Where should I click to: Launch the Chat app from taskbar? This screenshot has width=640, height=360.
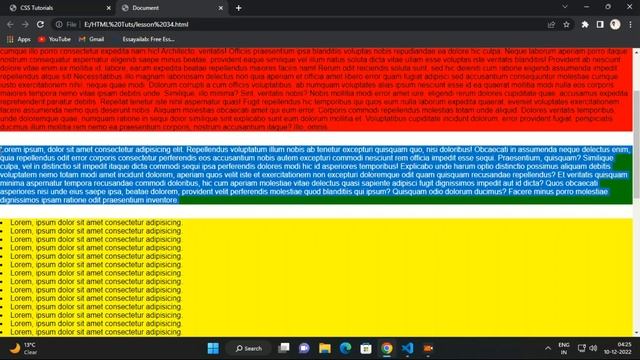[x=304, y=348]
